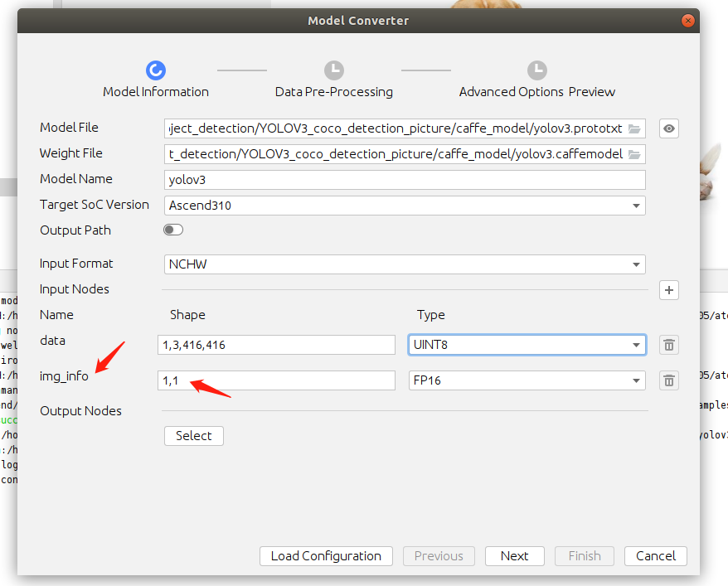Toggle the Output Path switch
The height and width of the screenshot is (586, 728).
pos(173,230)
